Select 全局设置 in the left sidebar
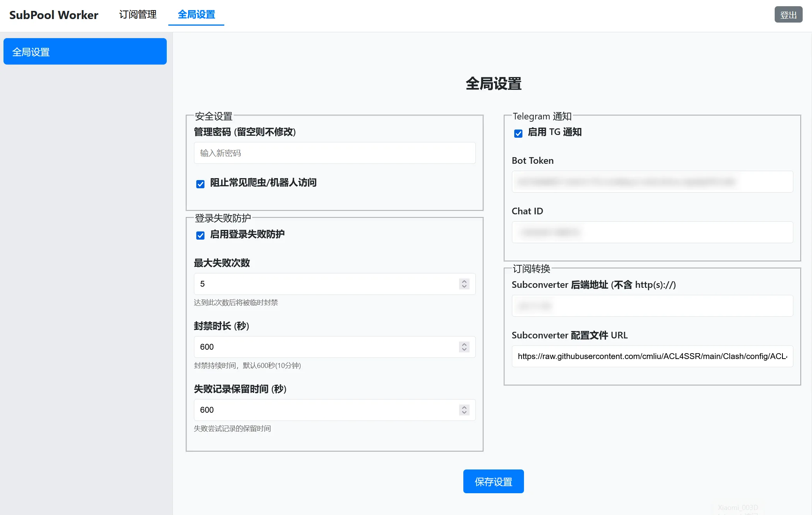The image size is (812, 515). (x=85, y=51)
